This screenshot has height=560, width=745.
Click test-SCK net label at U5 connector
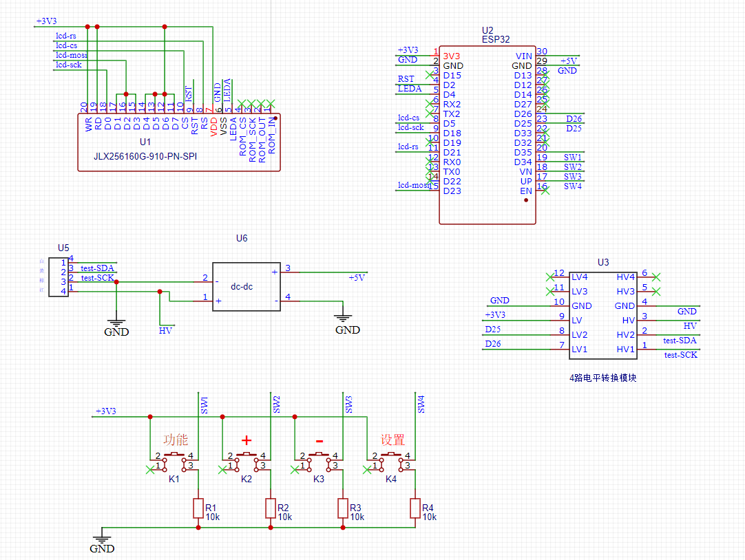pos(97,278)
